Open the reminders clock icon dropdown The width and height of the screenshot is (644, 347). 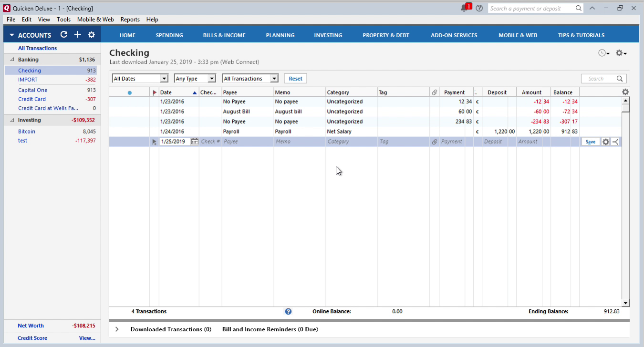click(x=604, y=53)
